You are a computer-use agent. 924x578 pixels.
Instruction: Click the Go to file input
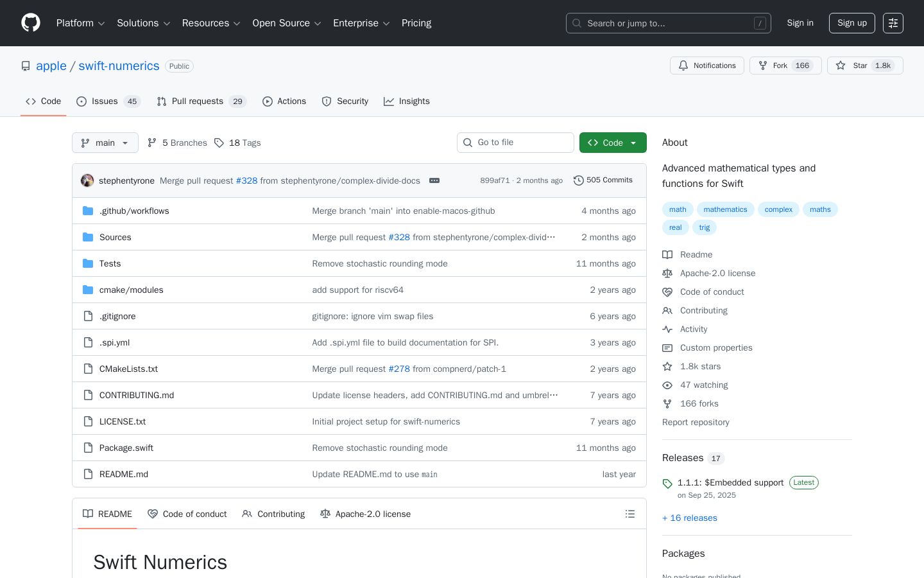coord(515,143)
